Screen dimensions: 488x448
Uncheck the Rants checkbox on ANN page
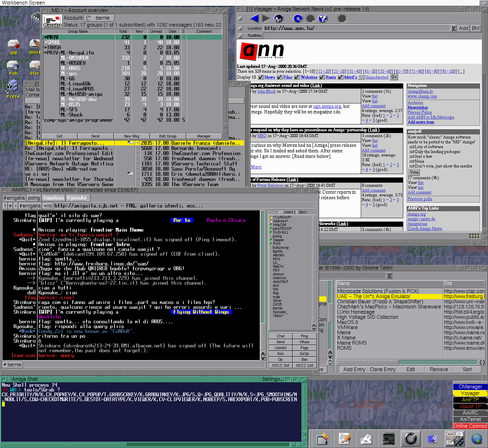point(322,77)
